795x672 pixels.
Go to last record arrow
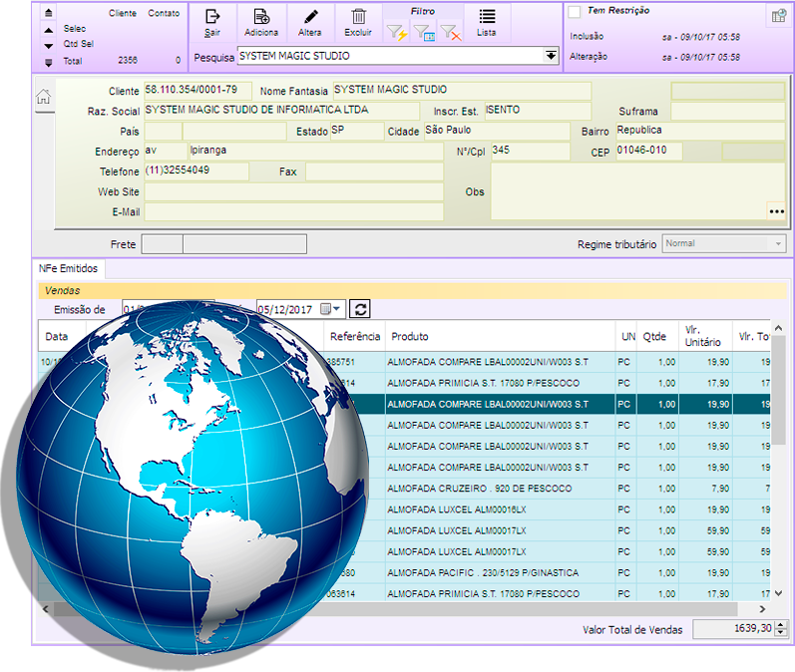48,63
